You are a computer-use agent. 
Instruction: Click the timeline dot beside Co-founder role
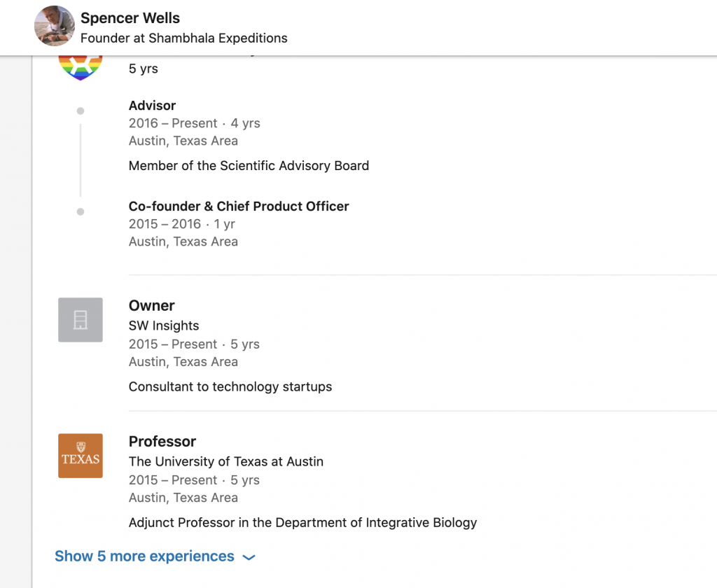tap(81, 211)
